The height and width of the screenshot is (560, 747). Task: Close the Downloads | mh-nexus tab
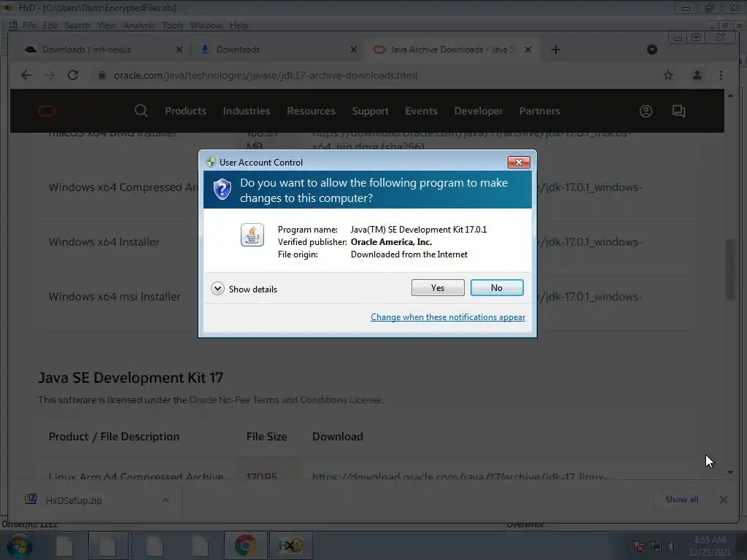click(x=179, y=50)
